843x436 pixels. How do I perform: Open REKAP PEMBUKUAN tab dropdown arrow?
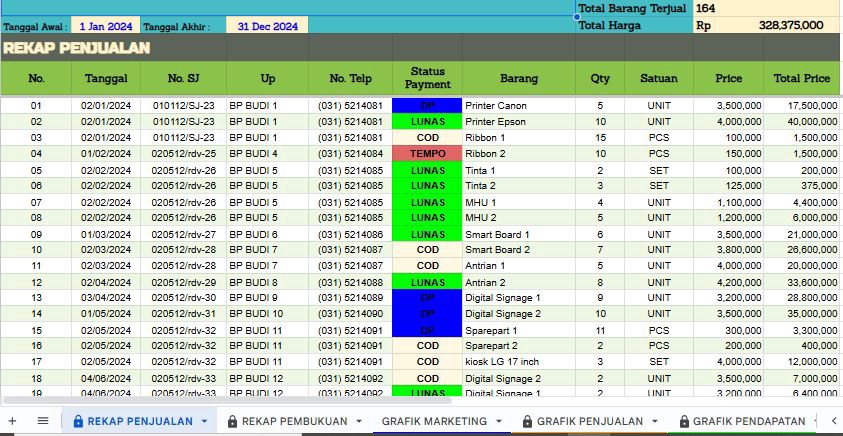[x=359, y=421]
